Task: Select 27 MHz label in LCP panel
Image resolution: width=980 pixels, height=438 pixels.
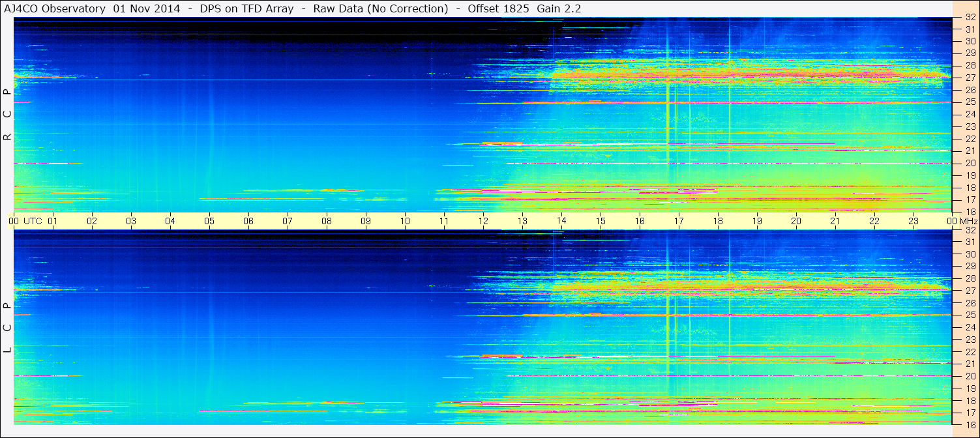Action: coord(970,291)
